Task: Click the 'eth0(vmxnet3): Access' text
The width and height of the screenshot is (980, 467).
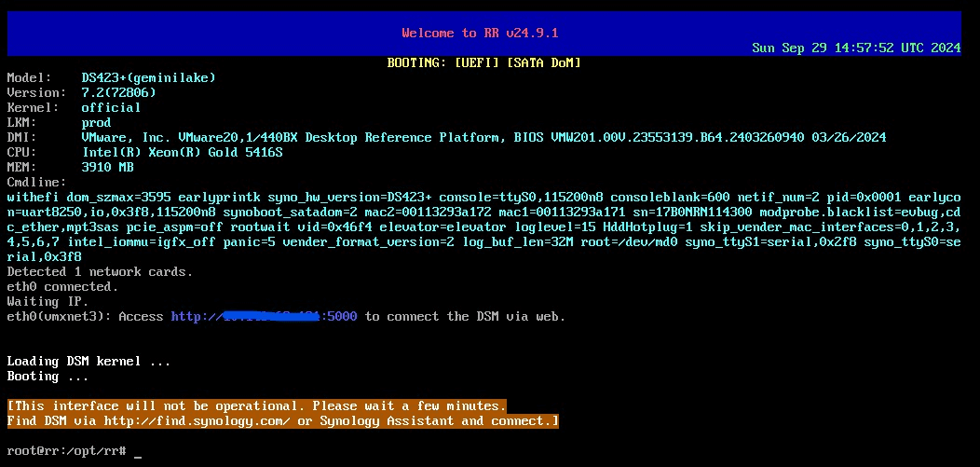Action: [85, 317]
